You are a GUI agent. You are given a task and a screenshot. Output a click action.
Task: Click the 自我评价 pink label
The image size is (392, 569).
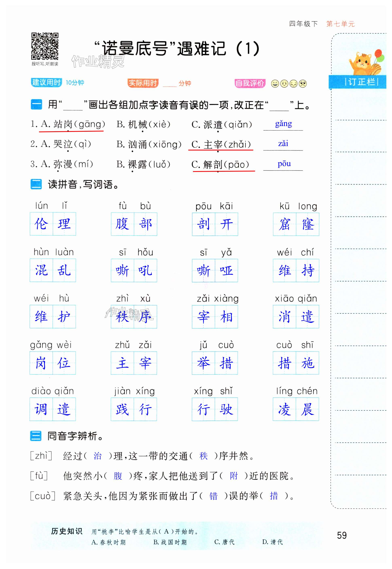(250, 84)
